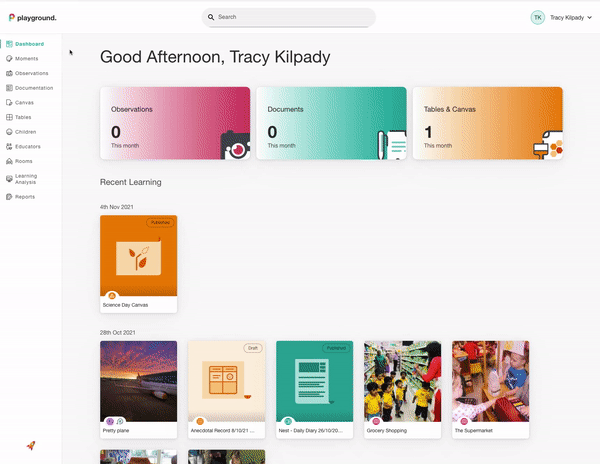
Task: Open the Observations summary card
Action: (175, 123)
